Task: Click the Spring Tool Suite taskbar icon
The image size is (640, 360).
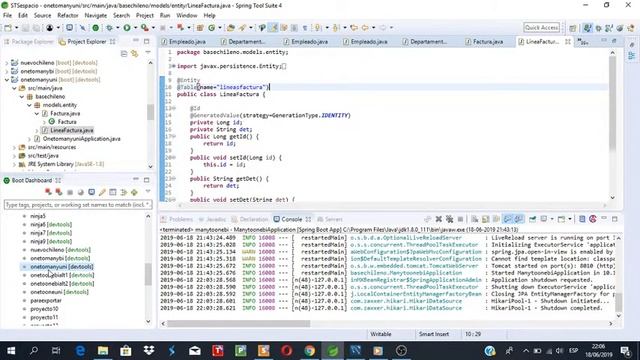Action: point(333,351)
